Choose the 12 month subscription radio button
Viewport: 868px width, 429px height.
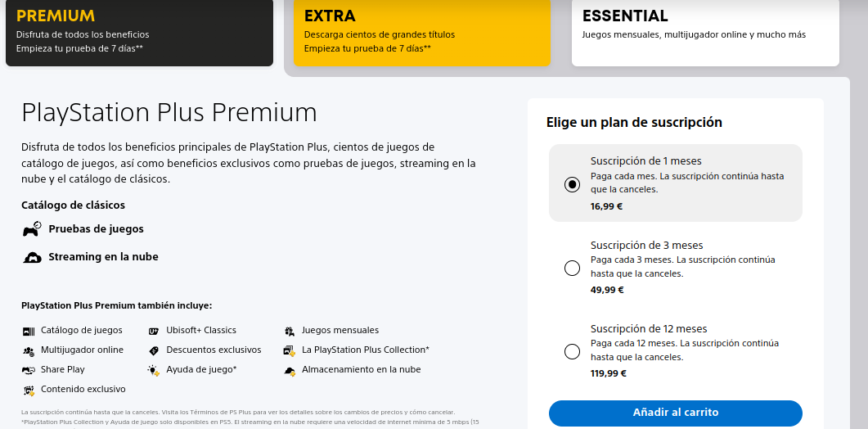pyautogui.click(x=572, y=351)
